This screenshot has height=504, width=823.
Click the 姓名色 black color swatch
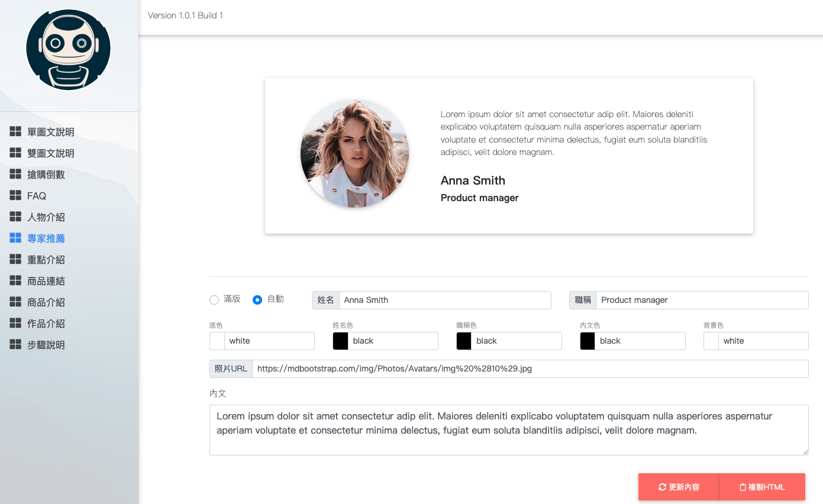pyautogui.click(x=340, y=341)
